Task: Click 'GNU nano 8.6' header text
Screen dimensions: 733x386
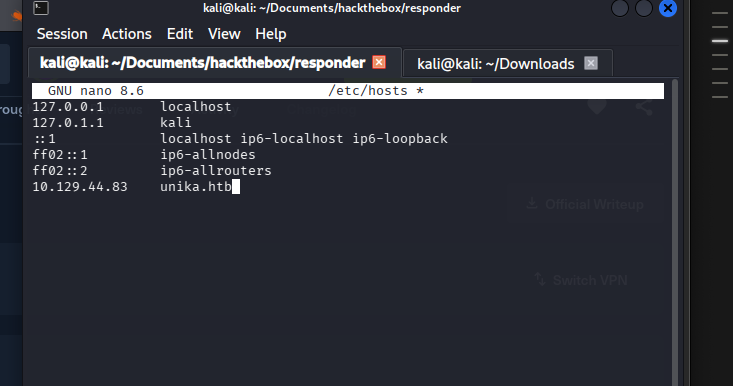Action: pos(96,91)
